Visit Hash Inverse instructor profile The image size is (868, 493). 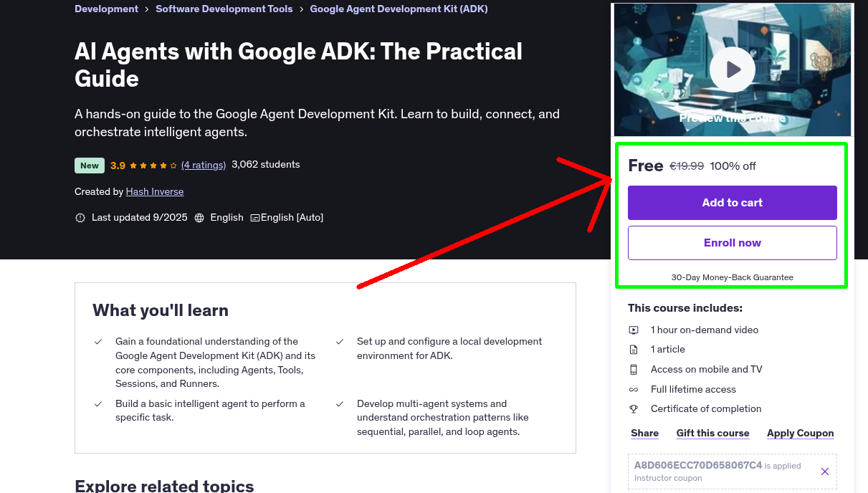pos(154,191)
